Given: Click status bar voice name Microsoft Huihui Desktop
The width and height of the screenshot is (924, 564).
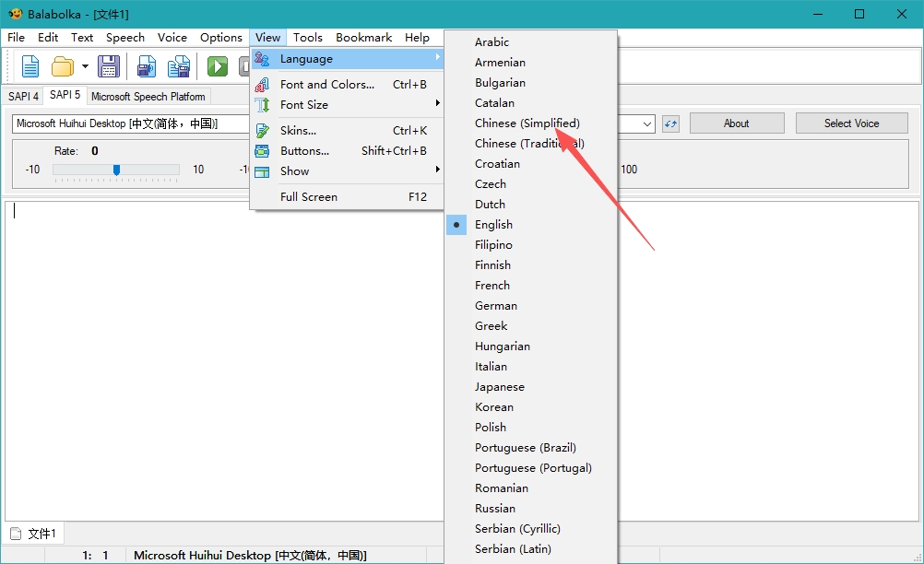Looking at the screenshot, I should tap(250, 555).
